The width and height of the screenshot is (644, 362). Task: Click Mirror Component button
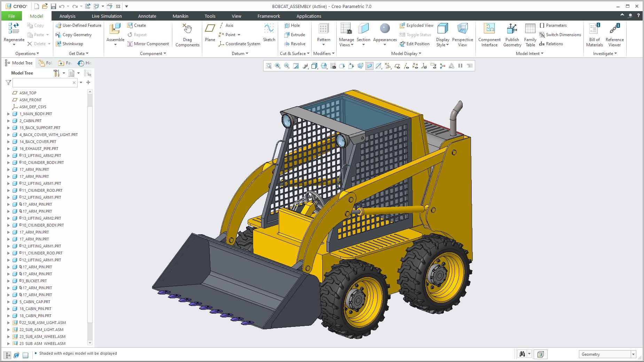click(148, 44)
